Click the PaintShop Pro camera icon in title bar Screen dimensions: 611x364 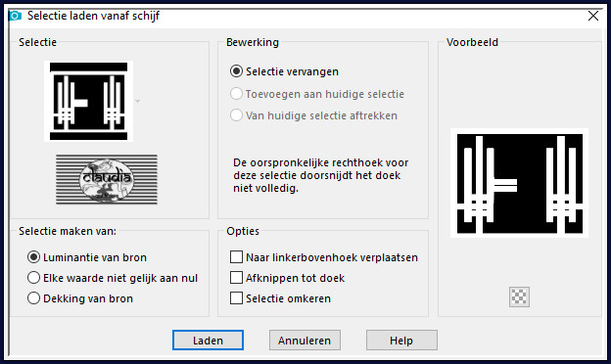pyautogui.click(x=16, y=16)
